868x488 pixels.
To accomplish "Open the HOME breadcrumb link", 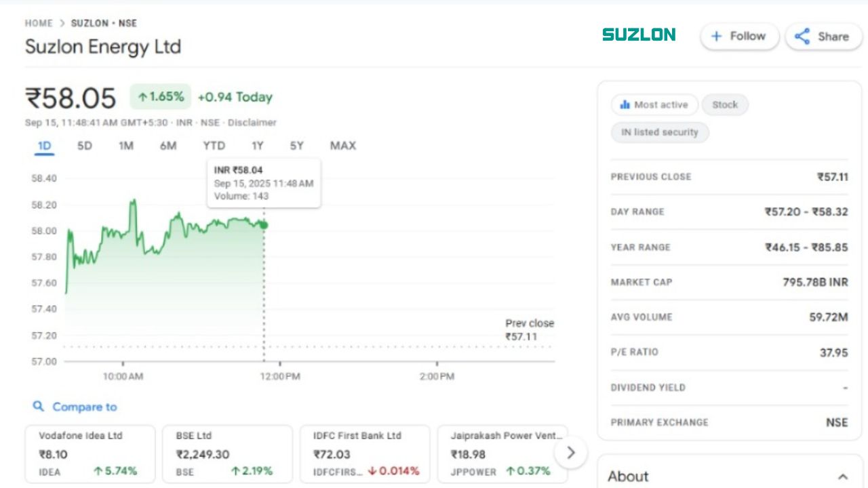I will click(39, 23).
